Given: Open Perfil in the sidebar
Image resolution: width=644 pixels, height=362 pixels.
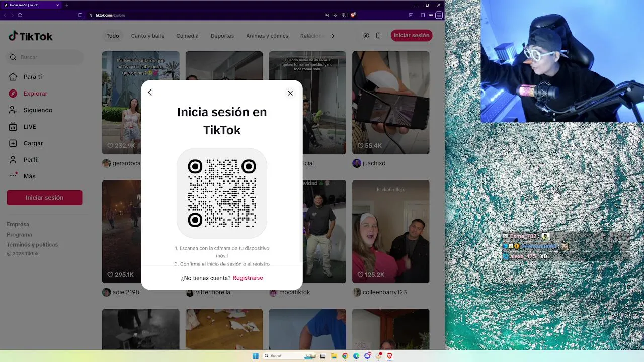Looking at the screenshot, I should tap(31, 160).
